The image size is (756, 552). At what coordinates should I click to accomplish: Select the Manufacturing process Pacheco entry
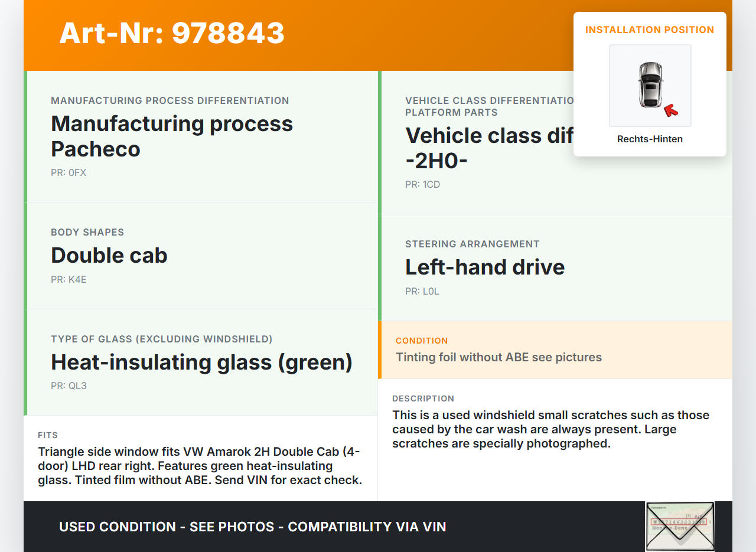(x=172, y=136)
